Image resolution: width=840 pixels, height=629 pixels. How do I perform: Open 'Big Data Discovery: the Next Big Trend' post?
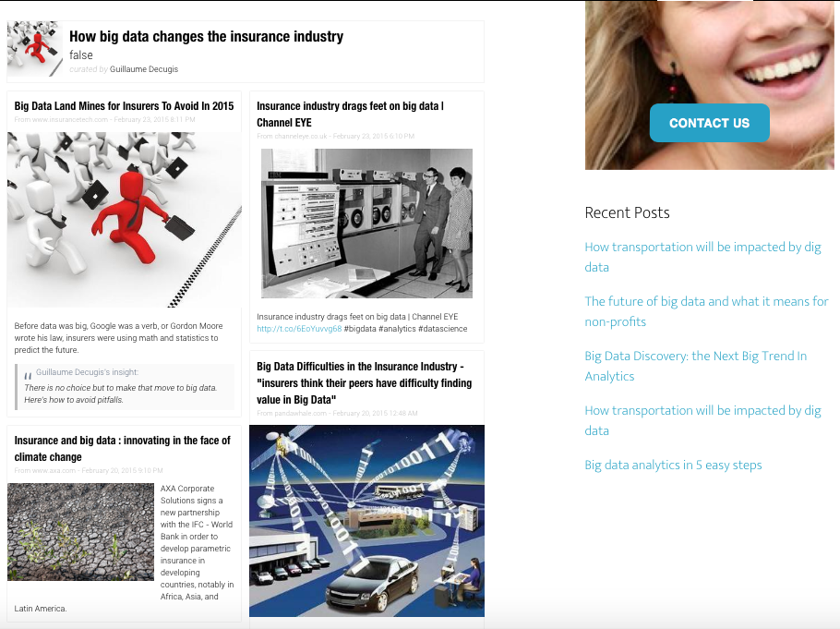pos(695,366)
